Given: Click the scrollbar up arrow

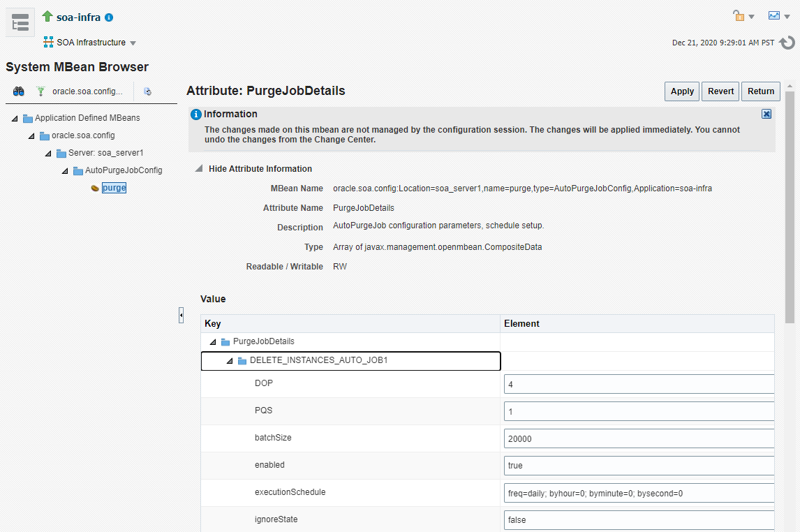Looking at the screenshot, I should 790,86.
